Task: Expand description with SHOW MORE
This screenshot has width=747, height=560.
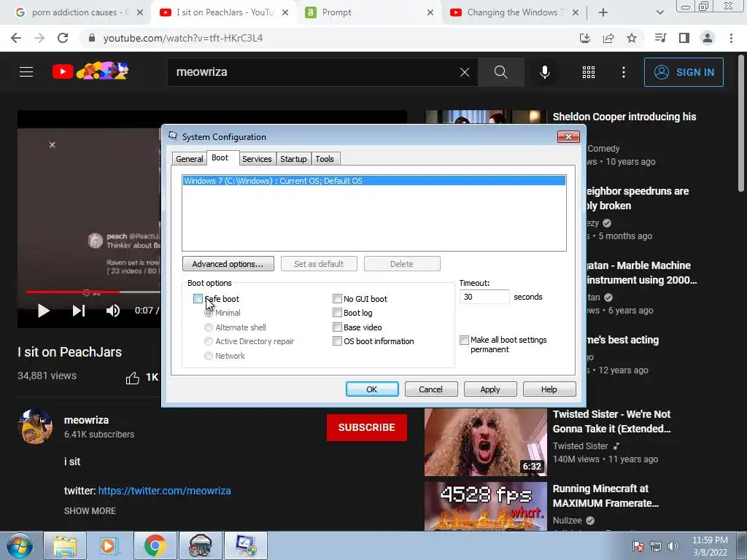Action: 90,510
